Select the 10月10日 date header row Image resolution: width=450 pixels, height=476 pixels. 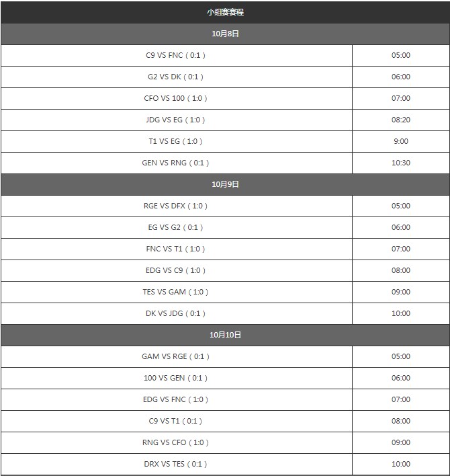pyautogui.click(x=225, y=335)
